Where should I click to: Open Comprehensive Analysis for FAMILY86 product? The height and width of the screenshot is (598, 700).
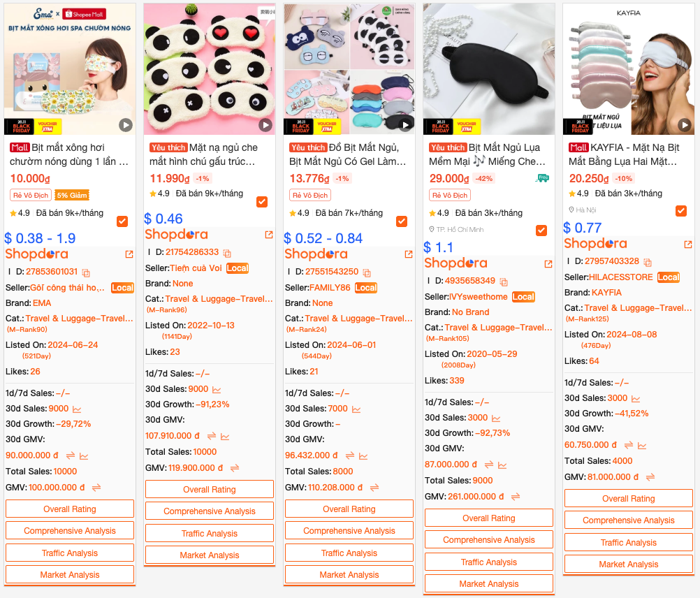(x=349, y=531)
